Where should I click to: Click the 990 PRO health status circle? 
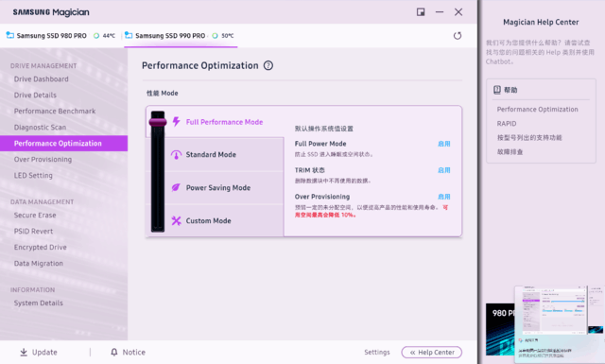click(x=215, y=36)
